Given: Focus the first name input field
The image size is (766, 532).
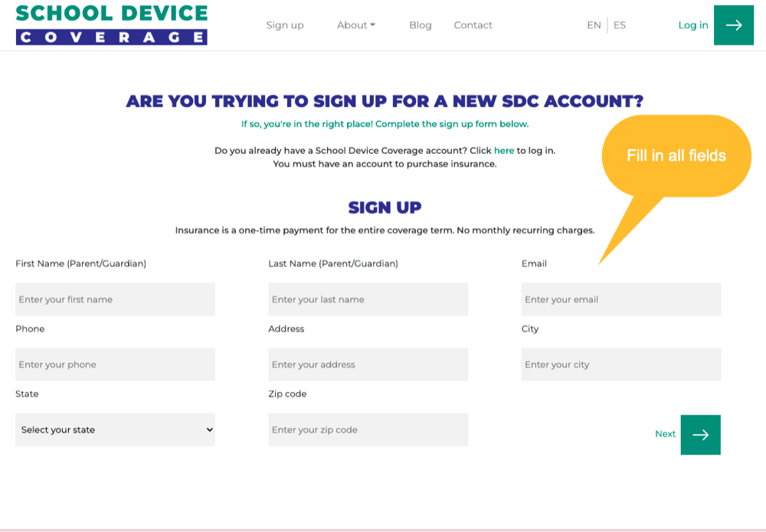Looking at the screenshot, I should [x=115, y=299].
